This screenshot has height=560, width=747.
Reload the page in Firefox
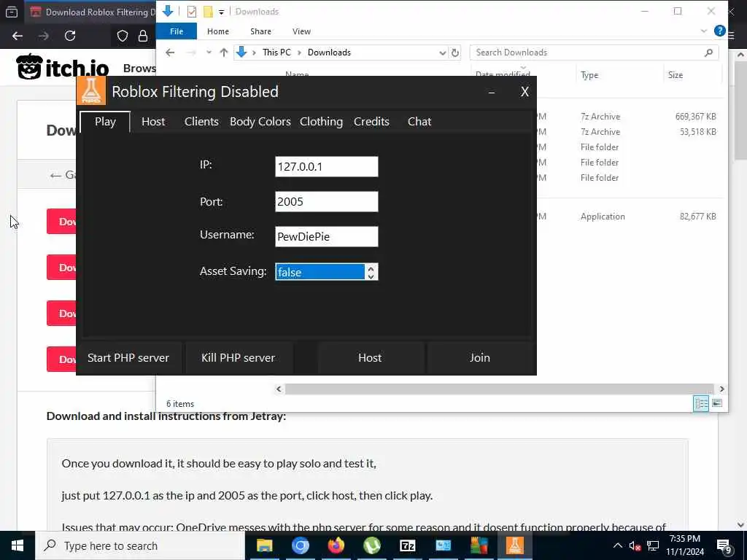coord(70,36)
